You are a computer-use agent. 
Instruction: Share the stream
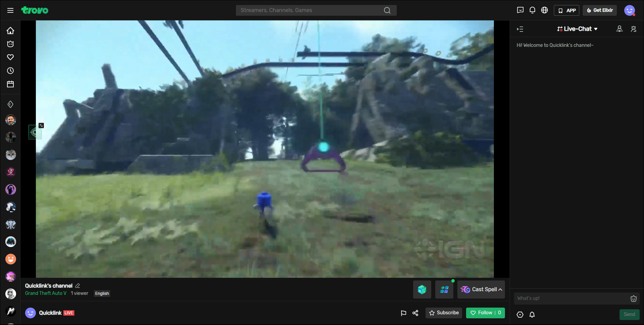[415, 313]
